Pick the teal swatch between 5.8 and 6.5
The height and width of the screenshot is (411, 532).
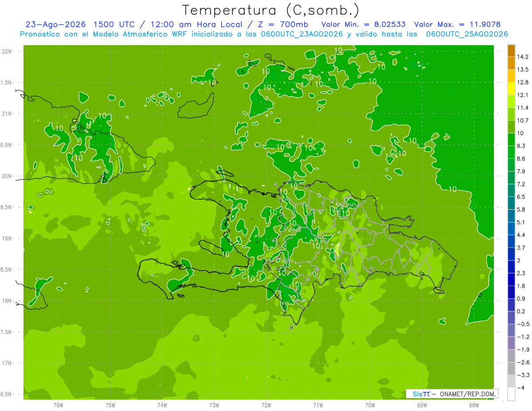point(511,203)
